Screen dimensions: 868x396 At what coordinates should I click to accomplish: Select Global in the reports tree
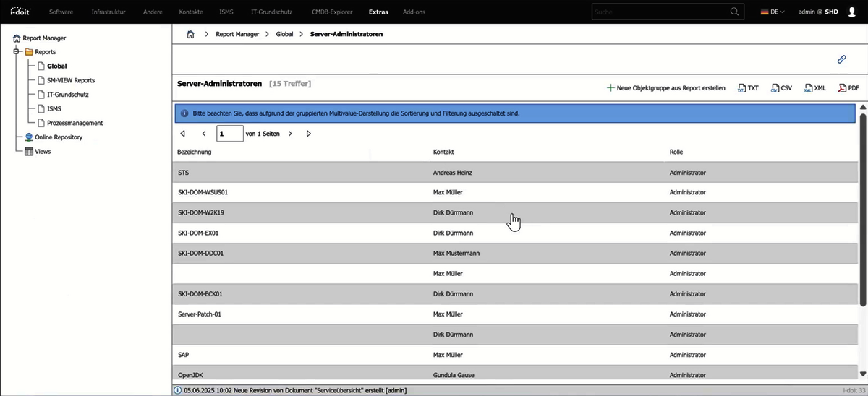click(x=57, y=66)
